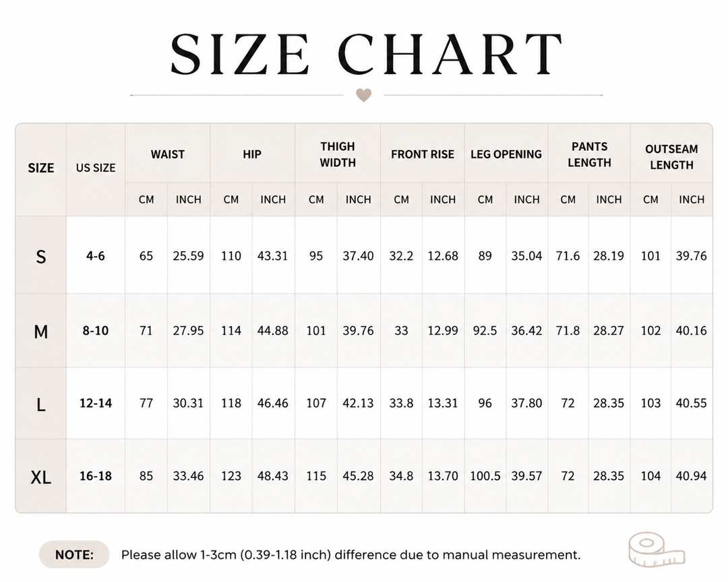Image resolution: width=728 pixels, height=582 pixels.
Task: Click the measuring tape icon
Action: (657, 550)
